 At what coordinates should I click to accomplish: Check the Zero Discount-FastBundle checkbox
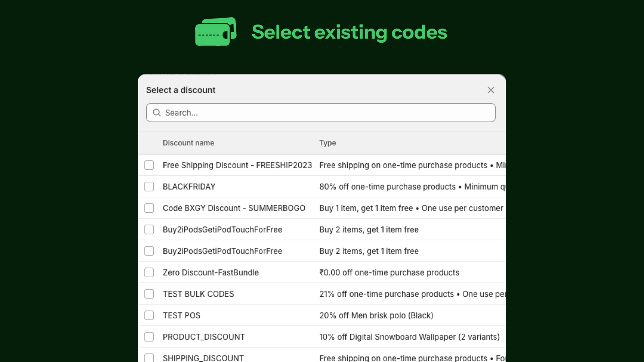click(x=149, y=272)
